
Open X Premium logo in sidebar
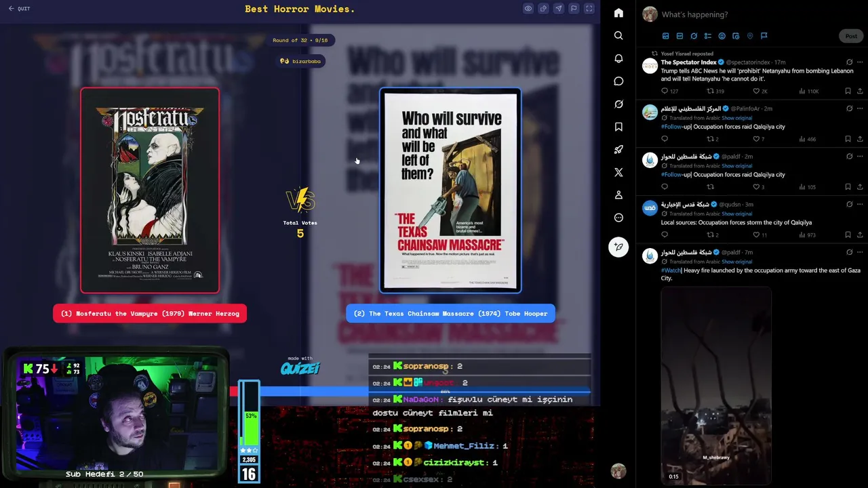pyautogui.click(x=618, y=172)
